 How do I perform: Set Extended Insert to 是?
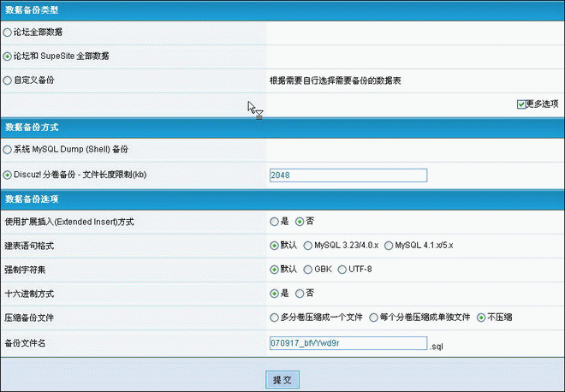(x=274, y=222)
